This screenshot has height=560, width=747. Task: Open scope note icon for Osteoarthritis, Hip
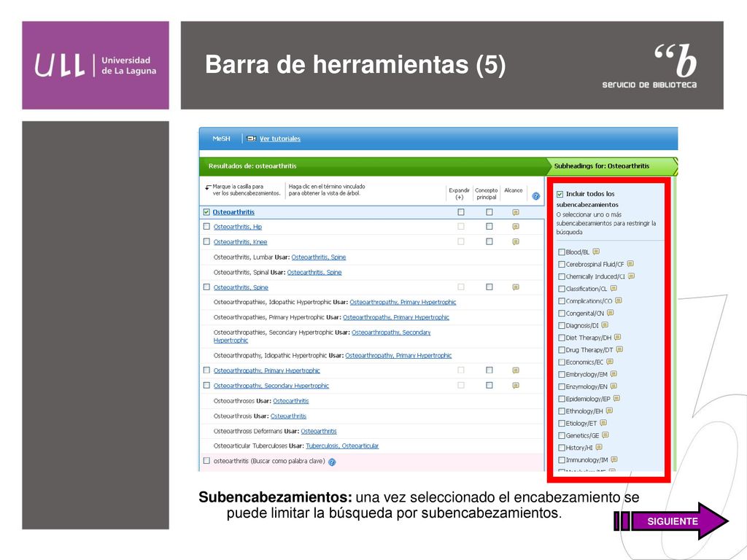click(x=516, y=227)
